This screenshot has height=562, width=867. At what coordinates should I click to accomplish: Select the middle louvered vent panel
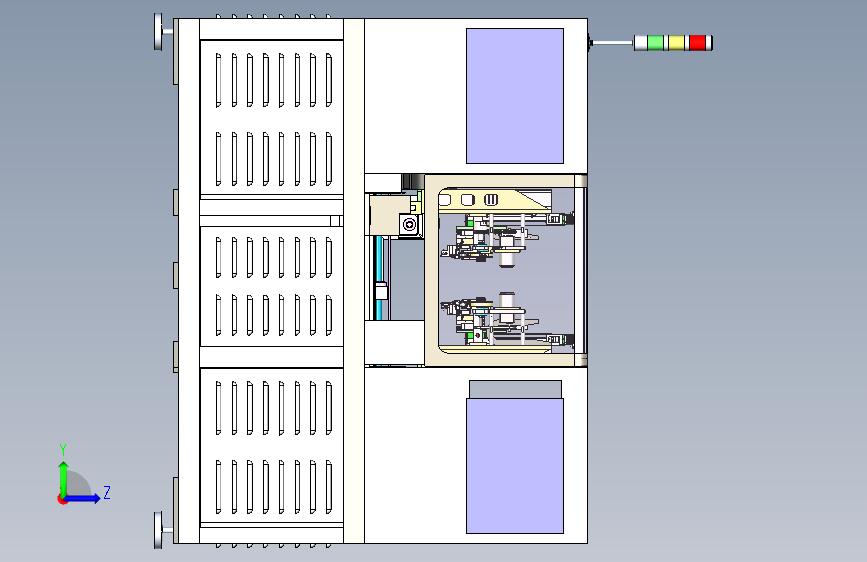[x=271, y=287]
